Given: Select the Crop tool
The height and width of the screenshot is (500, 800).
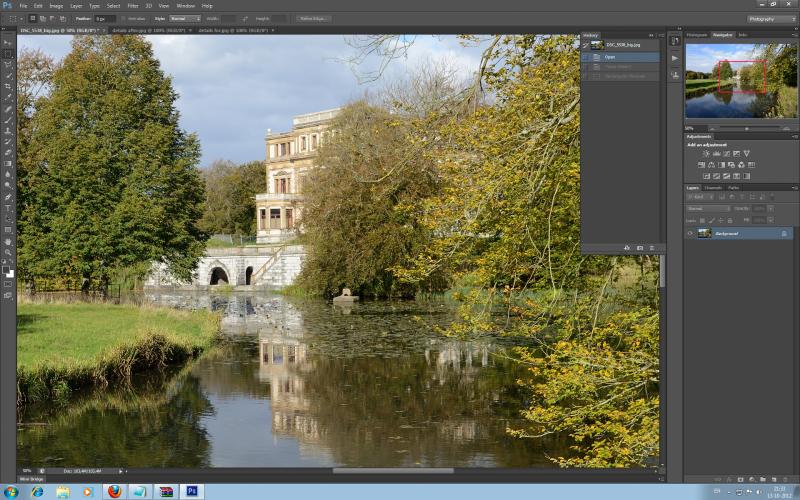Looking at the screenshot, I should (x=8, y=86).
